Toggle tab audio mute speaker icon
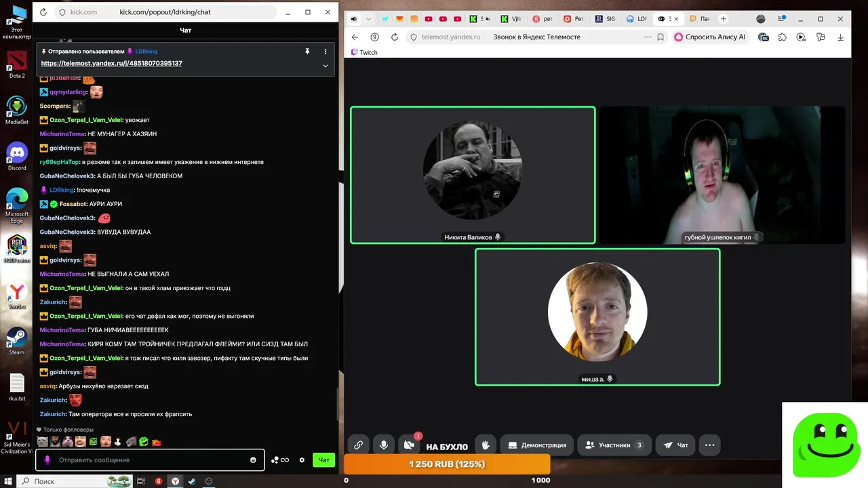This screenshot has height=488, width=868. tap(353, 19)
